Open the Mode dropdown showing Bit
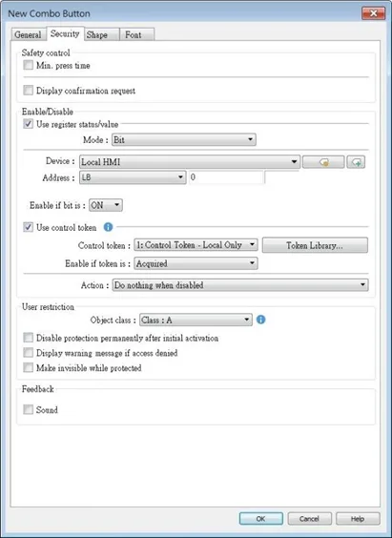 184,139
